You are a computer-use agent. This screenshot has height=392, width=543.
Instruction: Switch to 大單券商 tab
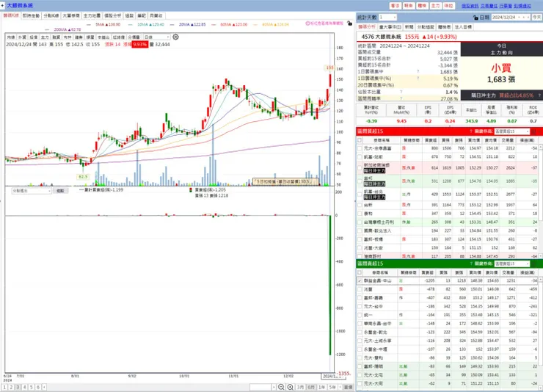click(x=71, y=15)
